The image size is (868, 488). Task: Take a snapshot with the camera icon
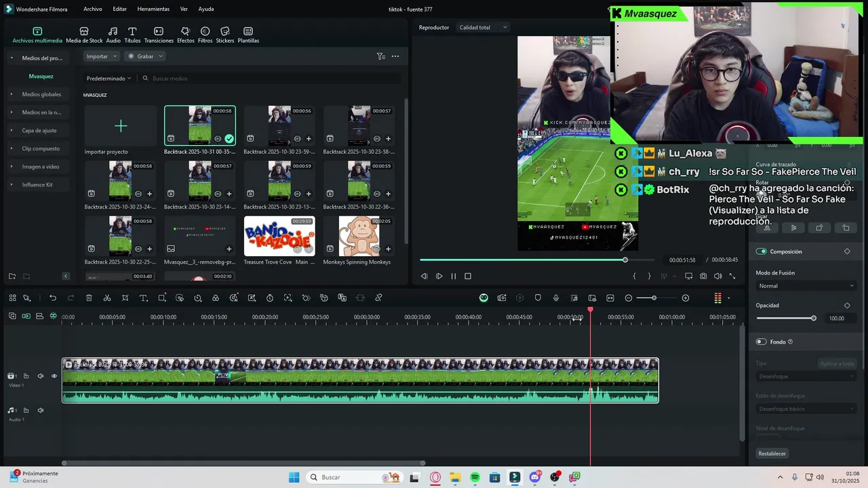click(x=703, y=276)
